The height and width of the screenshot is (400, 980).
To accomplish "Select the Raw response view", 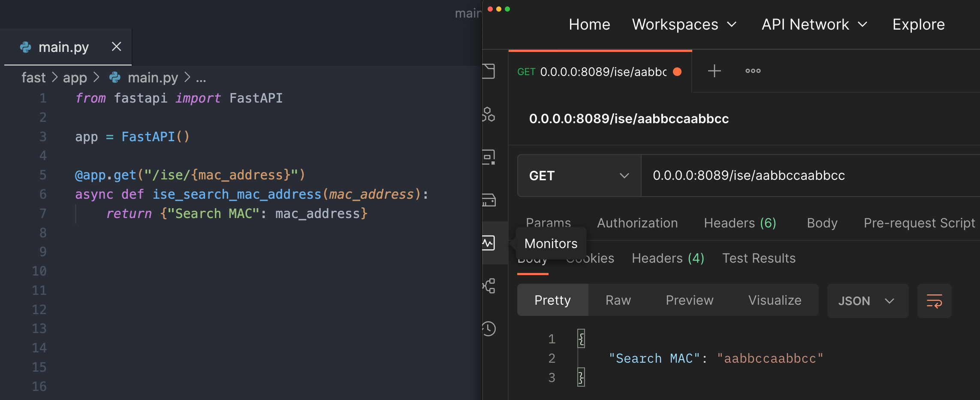I will [618, 300].
